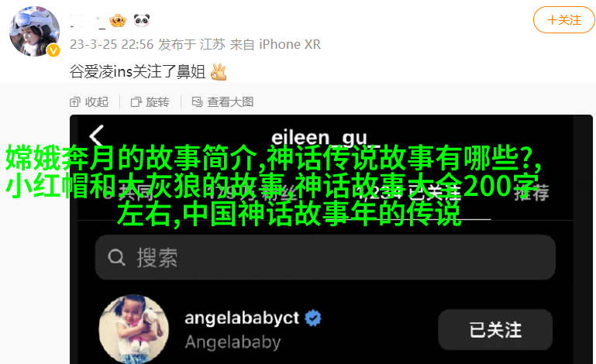Click the orange verified V badge
Screen dimensions: 596x364
(x=53, y=50)
